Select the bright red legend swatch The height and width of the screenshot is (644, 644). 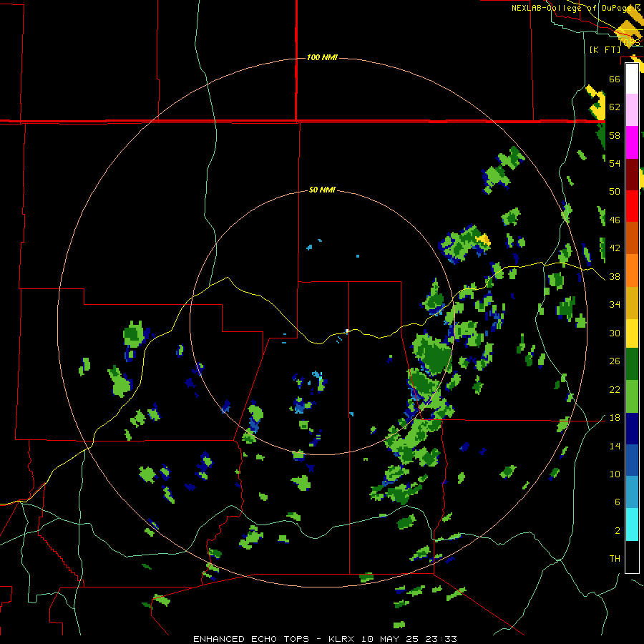pyautogui.click(x=632, y=206)
